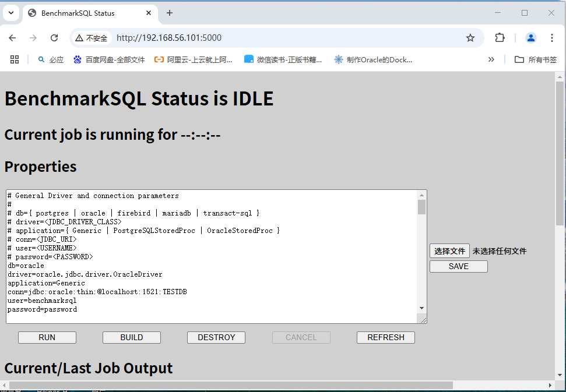Open the browser Extensions puzzle icon
Viewport: 566px width, 392px height.
pos(500,37)
